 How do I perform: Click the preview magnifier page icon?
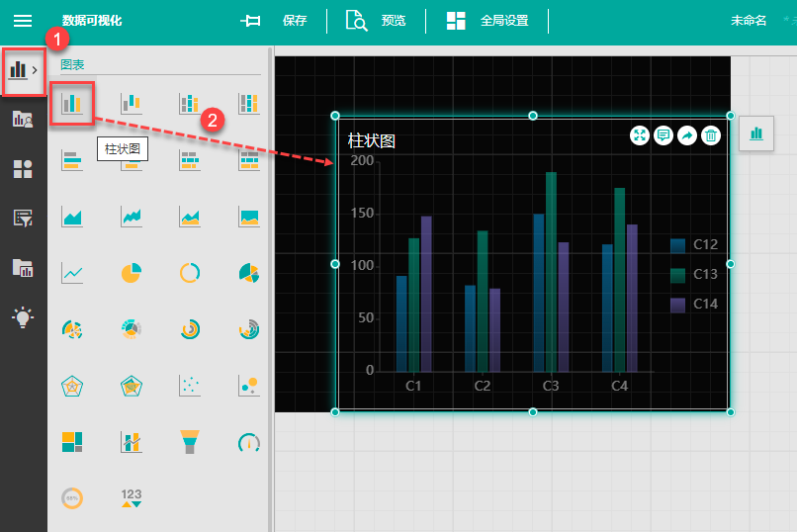click(x=356, y=21)
